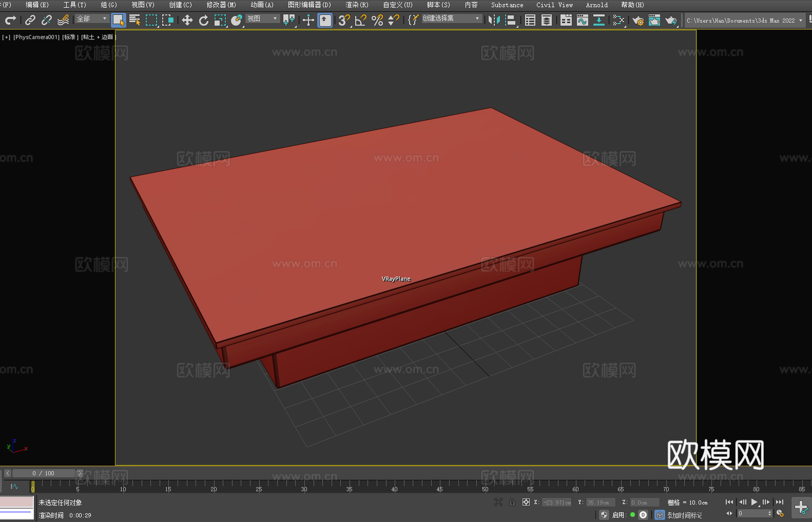812x522 pixels.
Task: Click Play Animation button
Action: pyautogui.click(x=754, y=502)
